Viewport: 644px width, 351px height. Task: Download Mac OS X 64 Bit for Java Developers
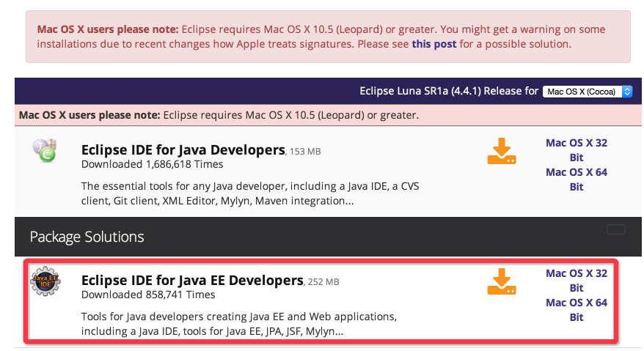click(x=577, y=179)
